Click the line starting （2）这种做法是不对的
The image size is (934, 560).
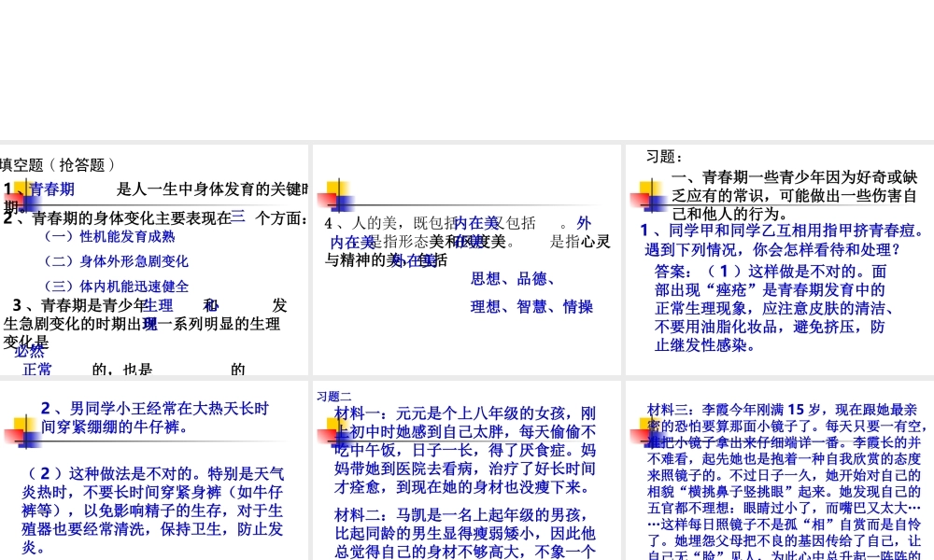153,474
